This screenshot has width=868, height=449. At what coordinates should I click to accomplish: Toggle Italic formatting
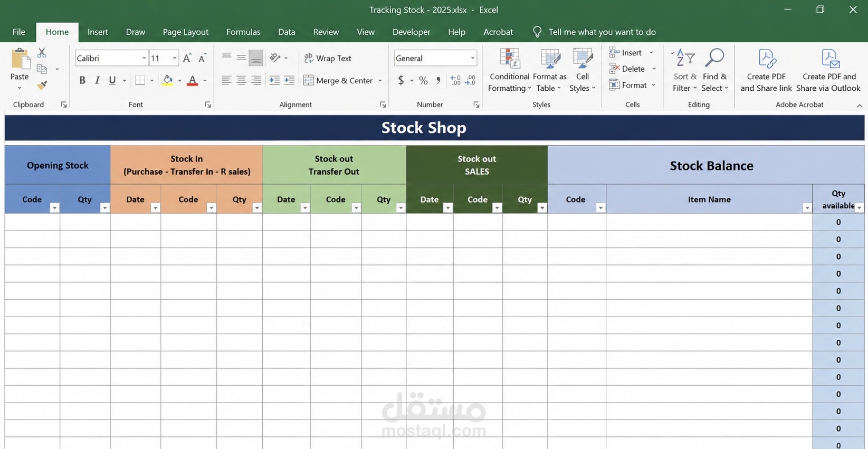97,80
